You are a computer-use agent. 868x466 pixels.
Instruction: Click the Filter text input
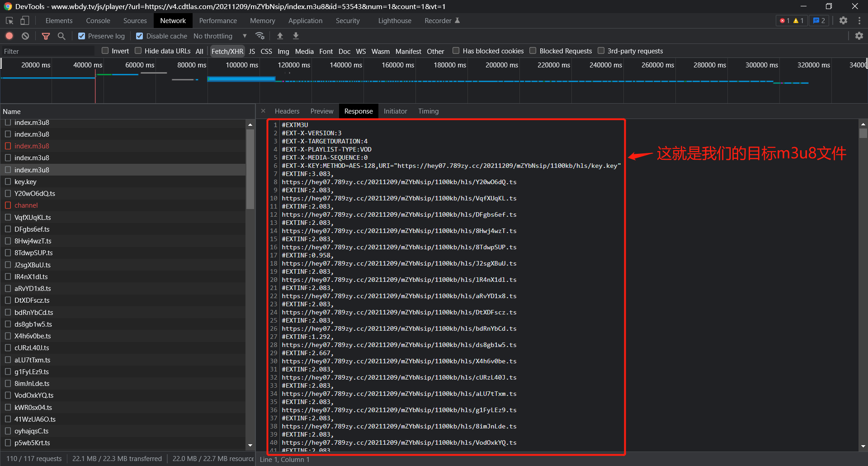click(48, 51)
